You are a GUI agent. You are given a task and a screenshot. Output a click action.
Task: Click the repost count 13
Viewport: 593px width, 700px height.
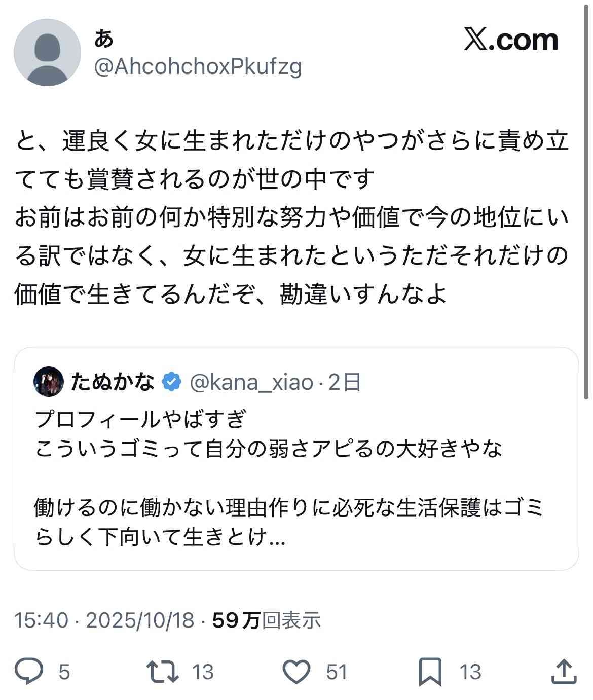(x=203, y=672)
